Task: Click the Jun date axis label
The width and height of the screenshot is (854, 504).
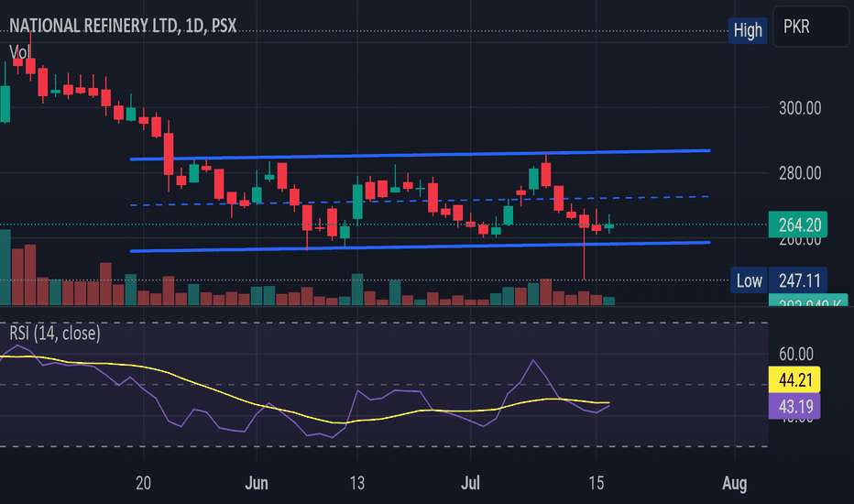Action: 257,483
